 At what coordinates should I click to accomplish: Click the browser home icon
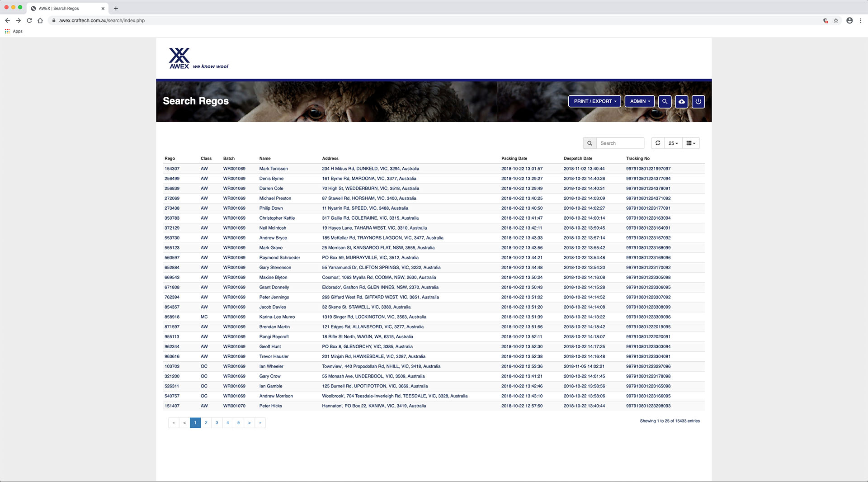[40, 20]
